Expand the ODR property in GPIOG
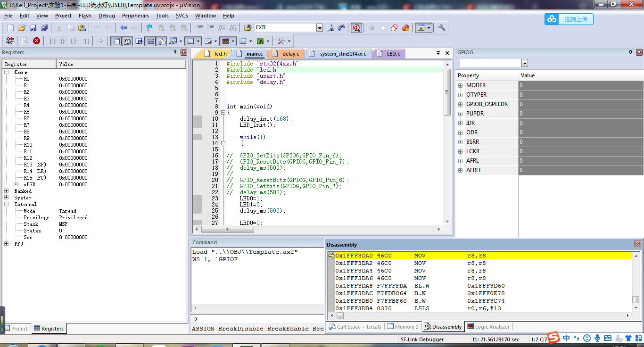 coord(461,132)
